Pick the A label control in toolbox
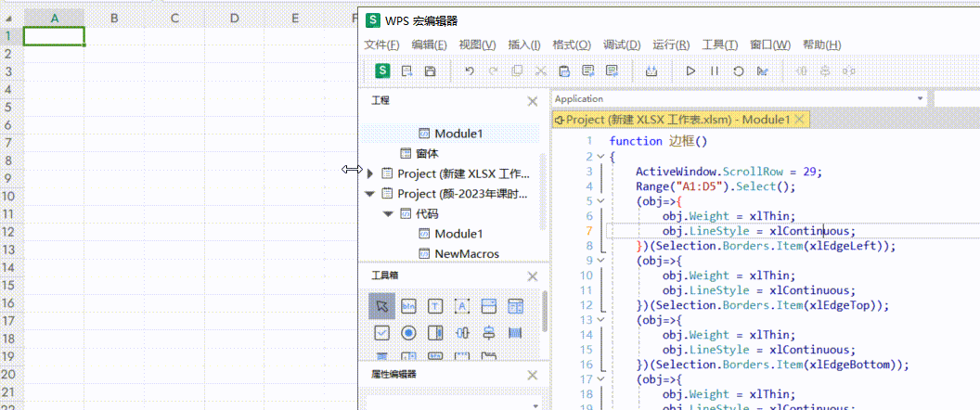This screenshot has height=410, width=980. point(462,306)
